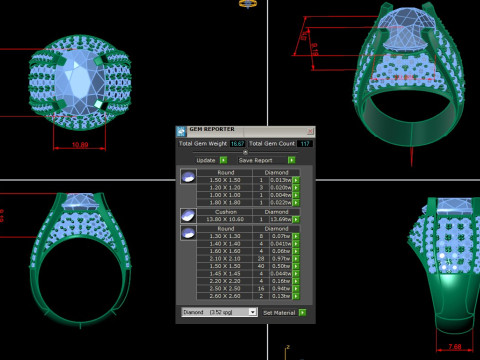Click the quantity 16 cell

(x=261, y=289)
